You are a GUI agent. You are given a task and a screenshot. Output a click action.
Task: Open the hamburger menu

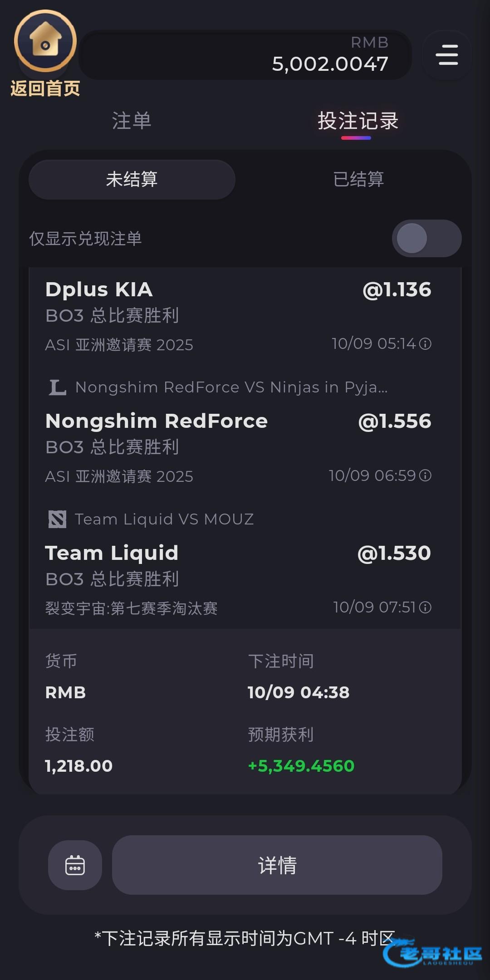click(x=447, y=55)
